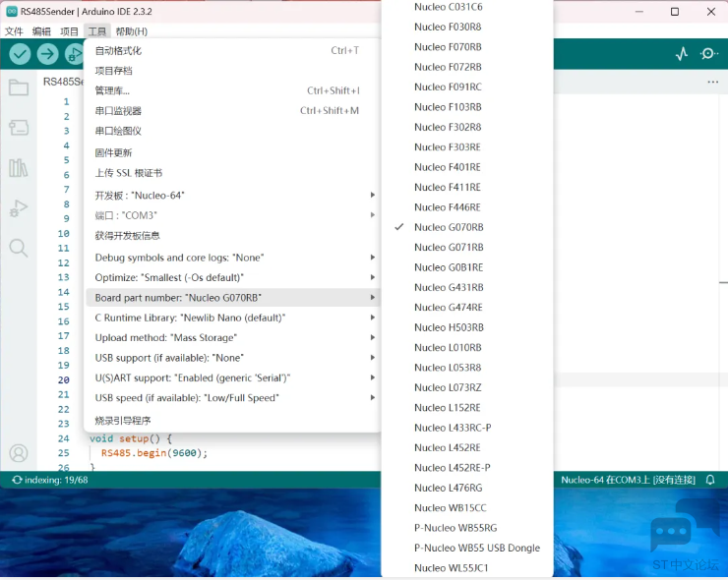Expand Debug symbols and core logs submenu
Screen dimensions: 728x580
[x=233, y=258]
